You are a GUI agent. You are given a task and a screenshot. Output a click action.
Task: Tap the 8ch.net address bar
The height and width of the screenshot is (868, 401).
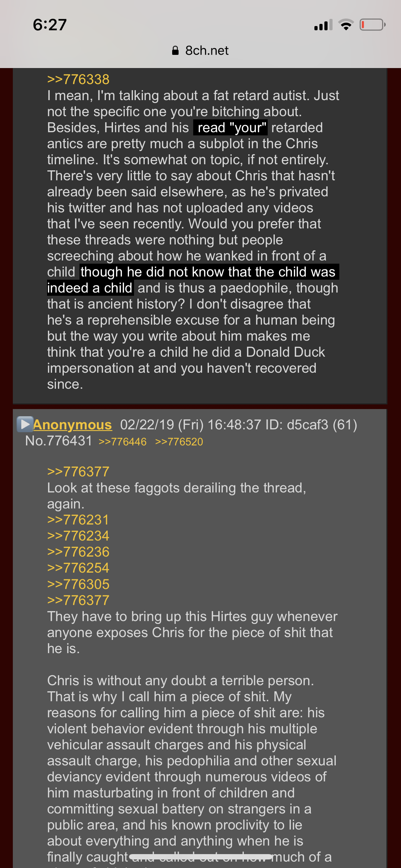pyautogui.click(x=200, y=51)
